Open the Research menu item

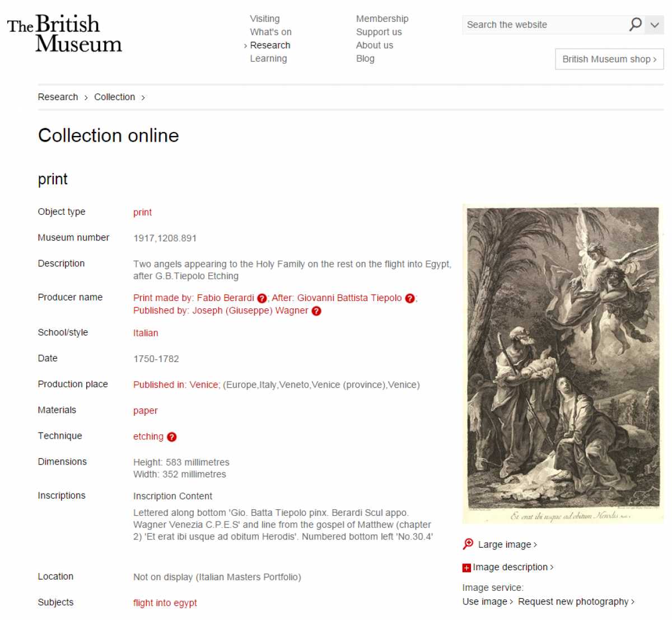pyautogui.click(x=270, y=45)
